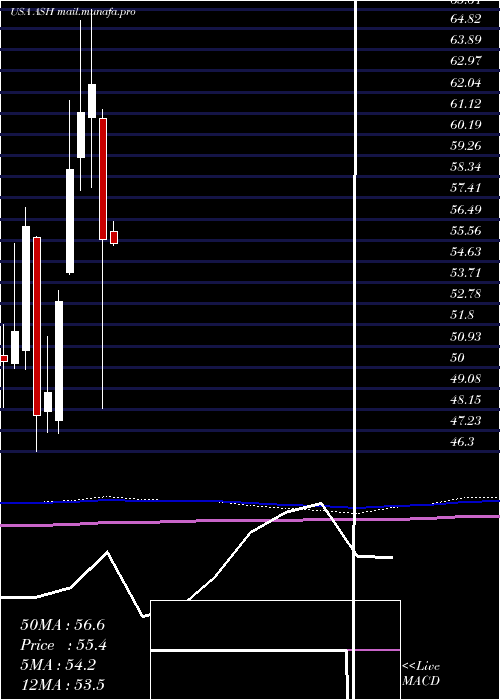Pick the 50.93 axis label
Viewport: 500px width, 700px height.
[x=466, y=336]
